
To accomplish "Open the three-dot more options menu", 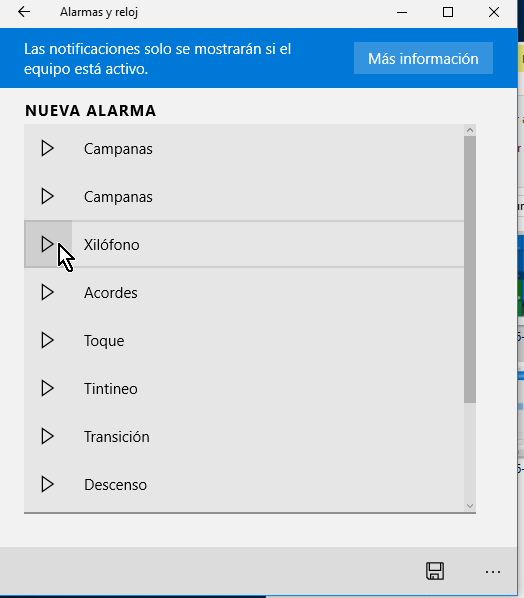I will [493, 572].
